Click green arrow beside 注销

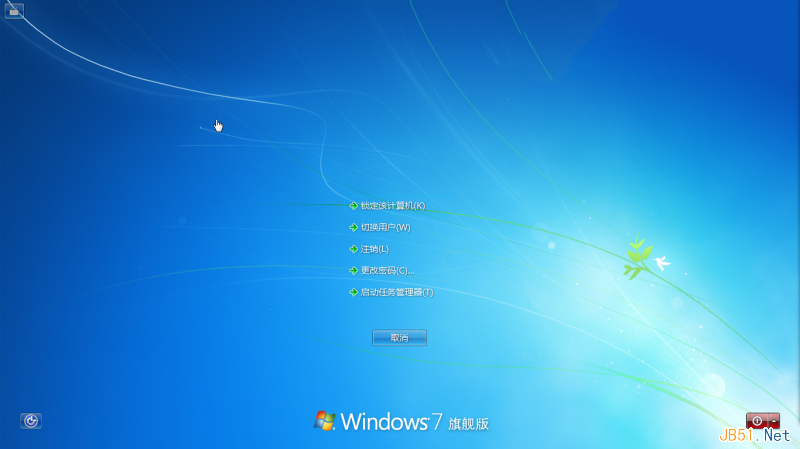pyautogui.click(x=354, y=249)
